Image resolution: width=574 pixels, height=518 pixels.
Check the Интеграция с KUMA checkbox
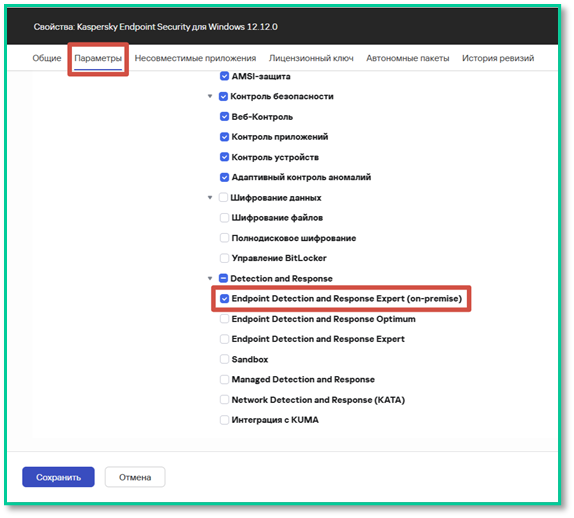pyautogui.click(x=224, y=420)
